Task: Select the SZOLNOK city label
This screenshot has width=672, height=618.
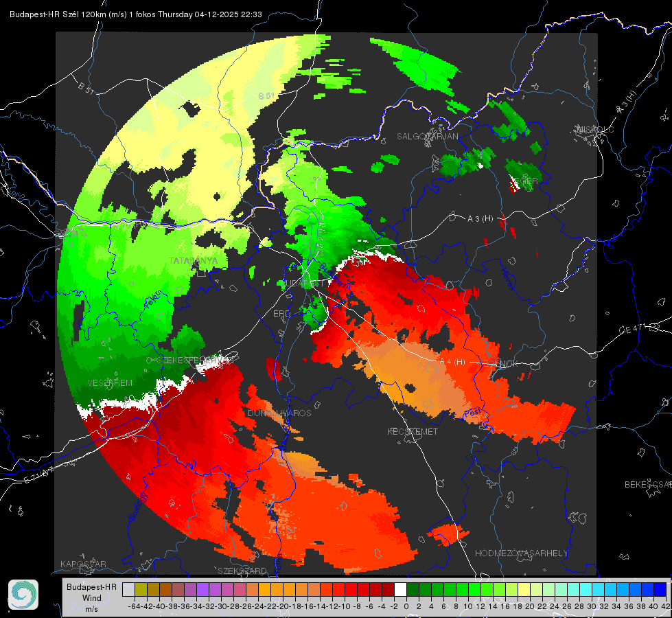Action: [x=500, y=364]
